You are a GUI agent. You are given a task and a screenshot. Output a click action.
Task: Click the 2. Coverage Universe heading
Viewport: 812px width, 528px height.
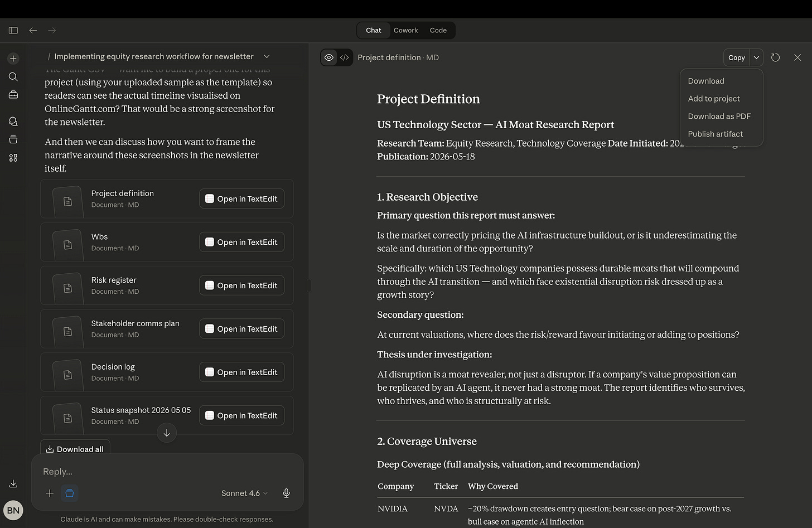(x=427, y=441)
